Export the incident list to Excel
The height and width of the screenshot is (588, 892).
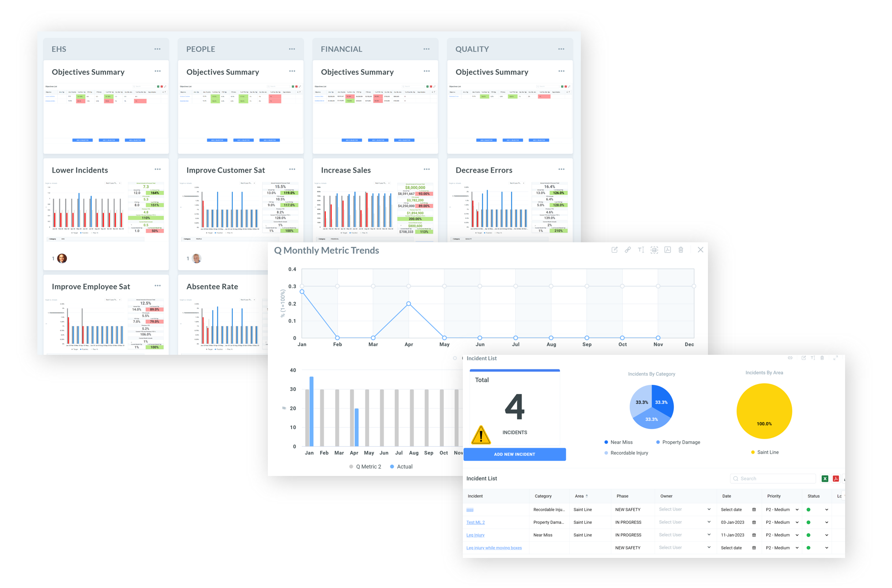click(825, 479)
